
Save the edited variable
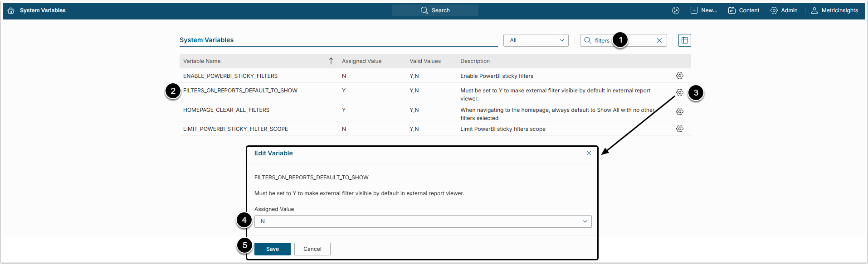(272, 249)
